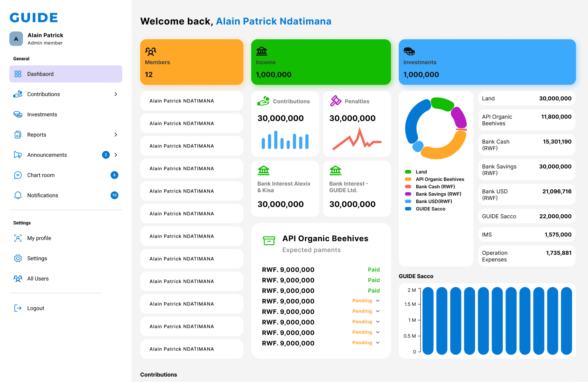Click the Bank Savings purple legend swatch
The height and width of the screenshot is (382, 588).
pos(408,194)
